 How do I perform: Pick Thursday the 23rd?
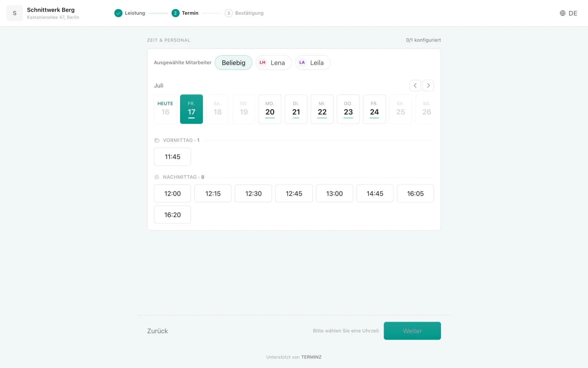pos(348,109)
